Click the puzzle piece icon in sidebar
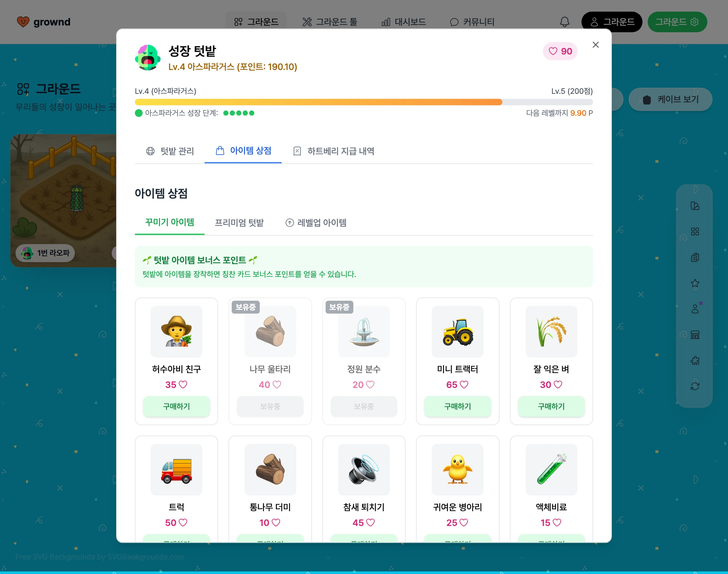The image size is (728, 574). coord(695,361)
